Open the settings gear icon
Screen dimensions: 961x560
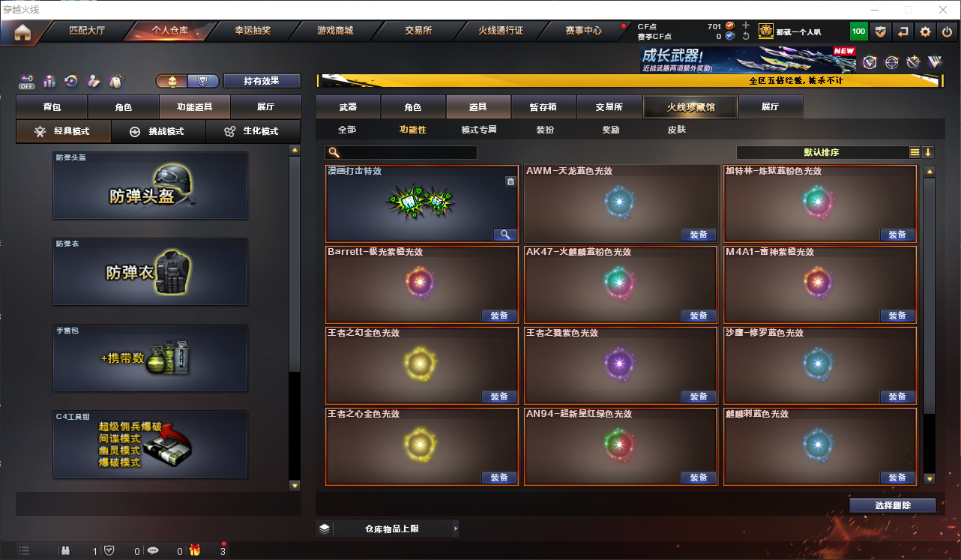tap(925, 31)
